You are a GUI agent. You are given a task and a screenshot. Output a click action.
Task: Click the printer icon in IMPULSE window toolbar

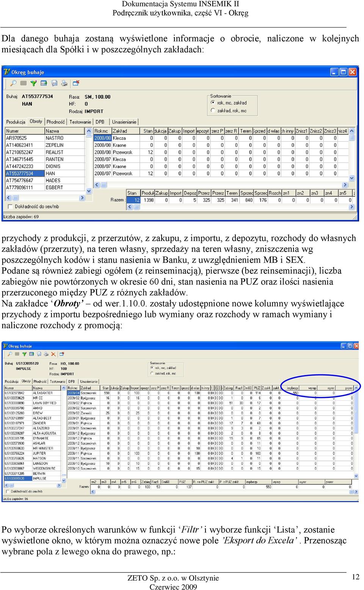(x=46, y=354)
